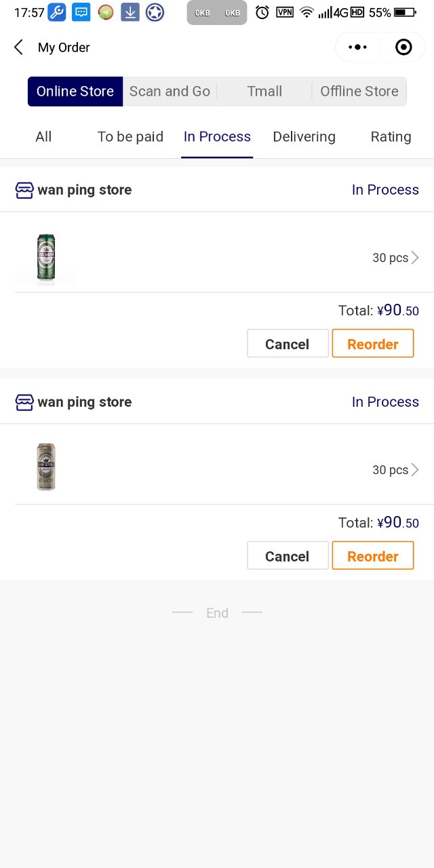434x868 pixels.
Task: Tap the back arrow beside My Order
Action: [18, 47]
